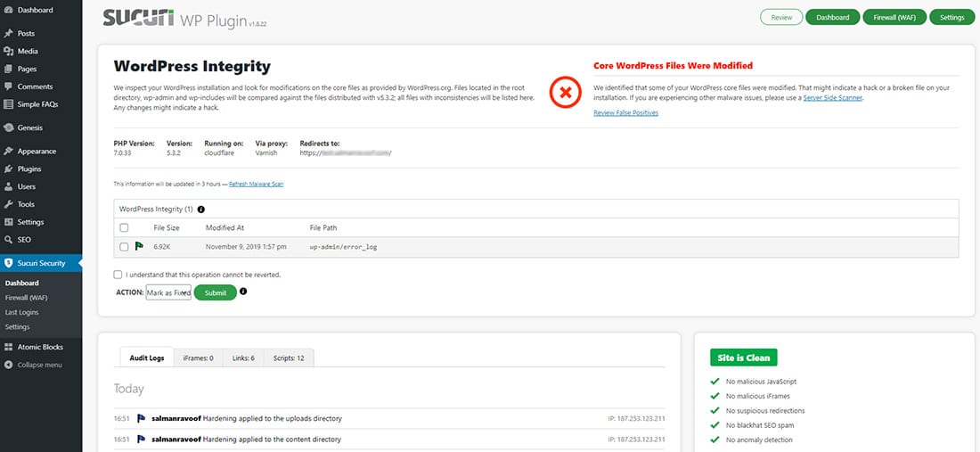Check 'I understand this operation cannot be reverted'
This screenshot has height=452, width=980.
(x=118, y=275)
